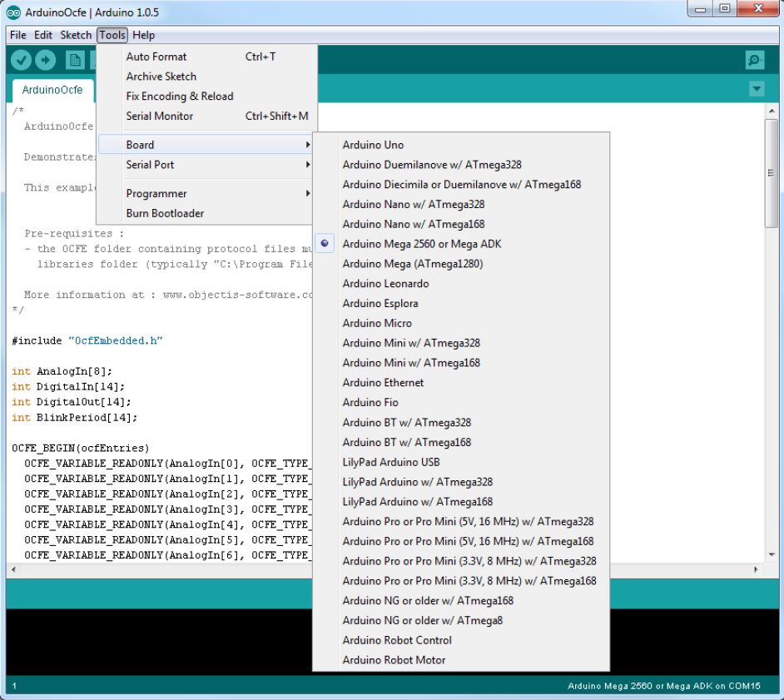784x700 pixels.
Task: Select the Arduino Mega 2560 radio button
Action: click(x=325, y=244)
